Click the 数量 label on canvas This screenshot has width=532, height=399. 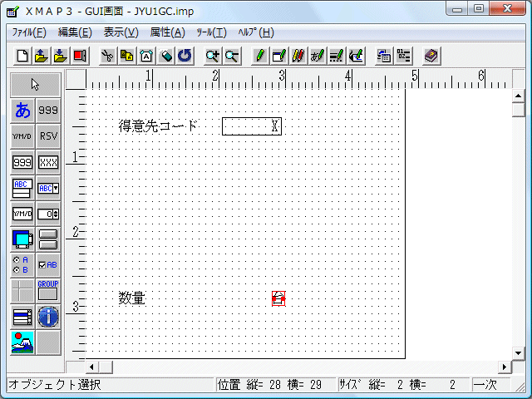pyautogui.click(x=132, y=298)
